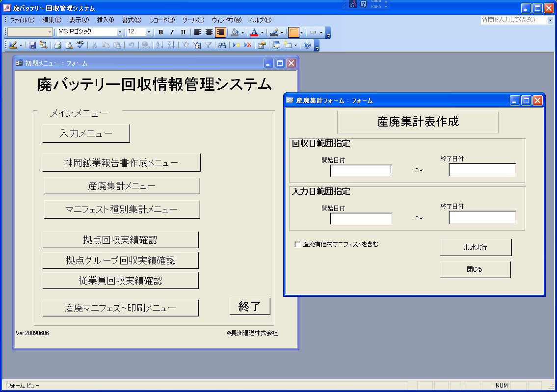Open the 表示(V) menu
557x392 pixels.
point(79,20)
